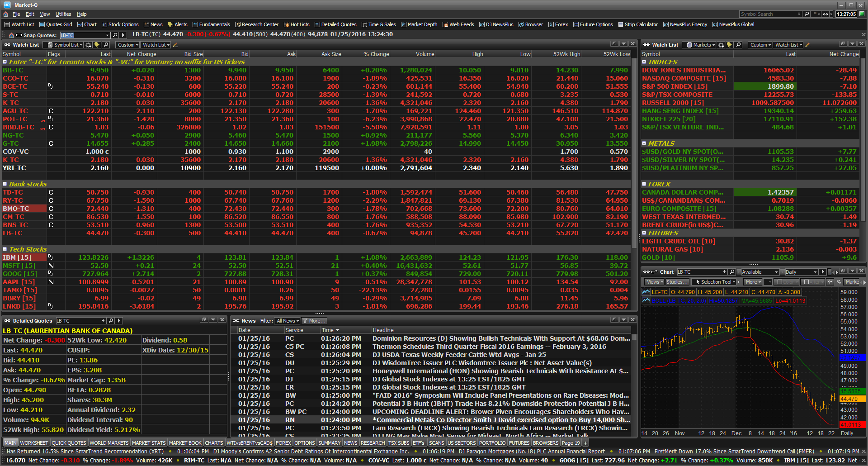Open the Forex window
Viewport: 868px width, 466px height.
pyautogui.click(x=558, y=24)
